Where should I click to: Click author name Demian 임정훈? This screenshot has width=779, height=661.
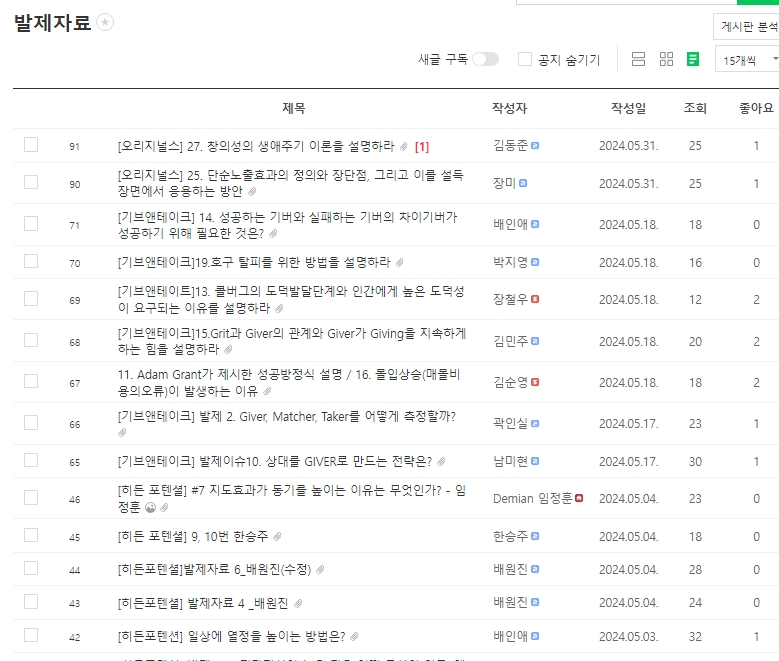pyautogui.click(x=533, y=498)
